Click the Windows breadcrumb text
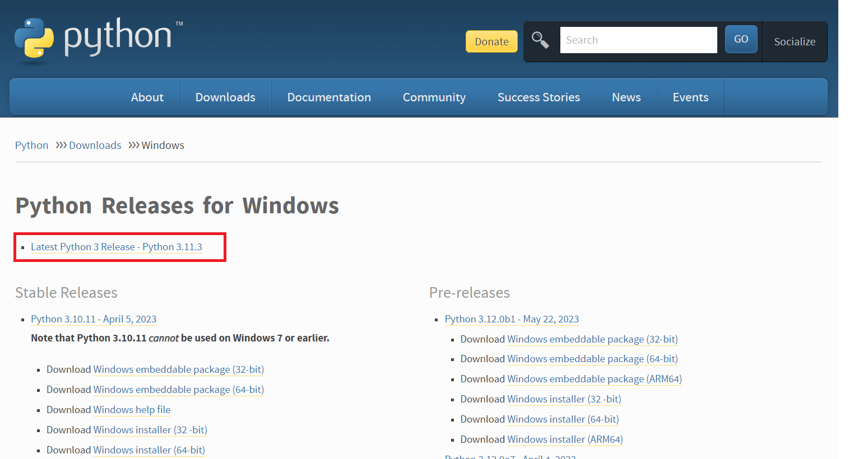This screenshot has width=868, height=459. point(163,146)
